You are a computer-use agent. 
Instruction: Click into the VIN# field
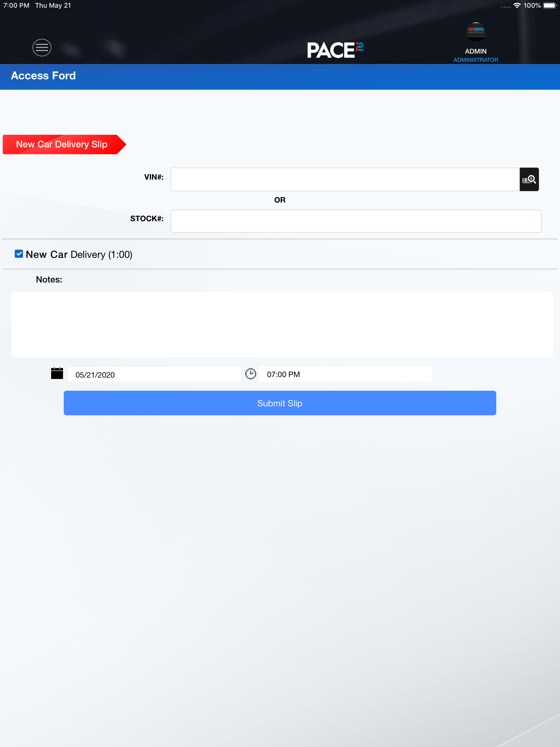345,179
